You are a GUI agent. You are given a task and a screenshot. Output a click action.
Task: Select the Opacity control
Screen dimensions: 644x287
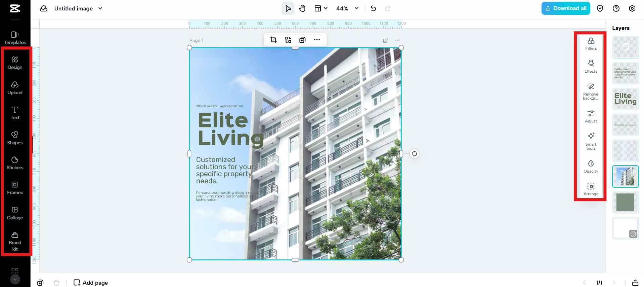[591, 166]
